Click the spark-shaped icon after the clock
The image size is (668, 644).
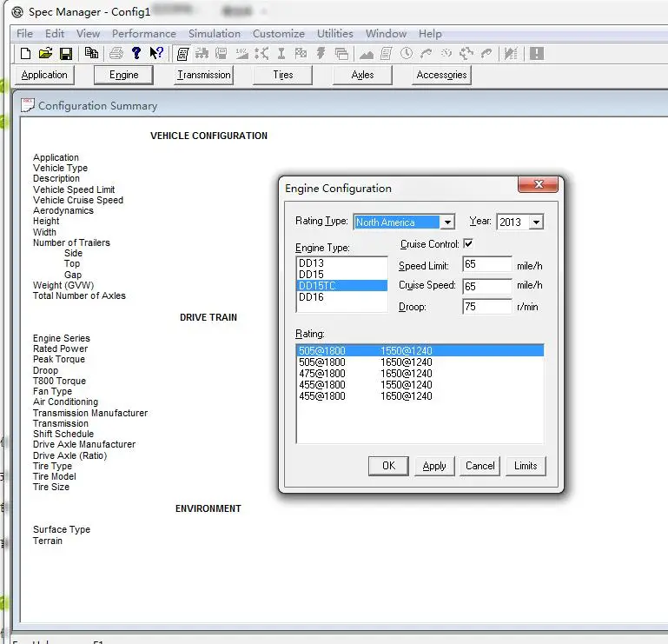coord(446,53)
